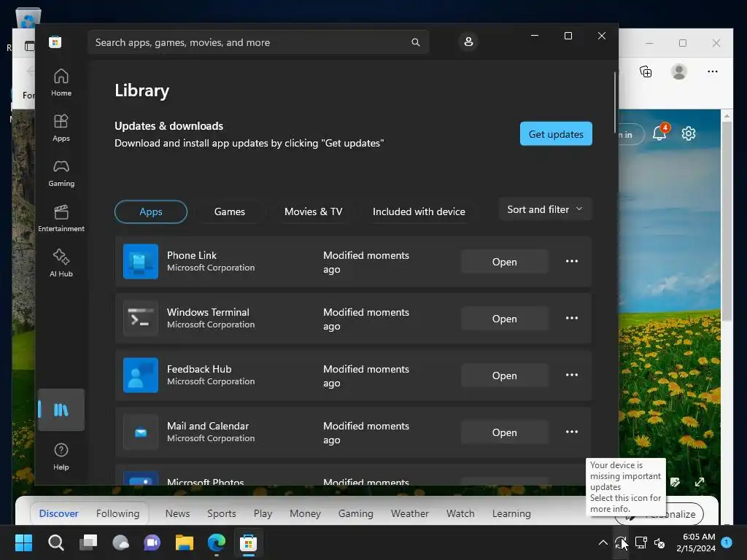Open Edge settings and more menu
Image resolution: width=747 pixels, height=560 pixels.
pyautogui.click(x=712, y=71)
